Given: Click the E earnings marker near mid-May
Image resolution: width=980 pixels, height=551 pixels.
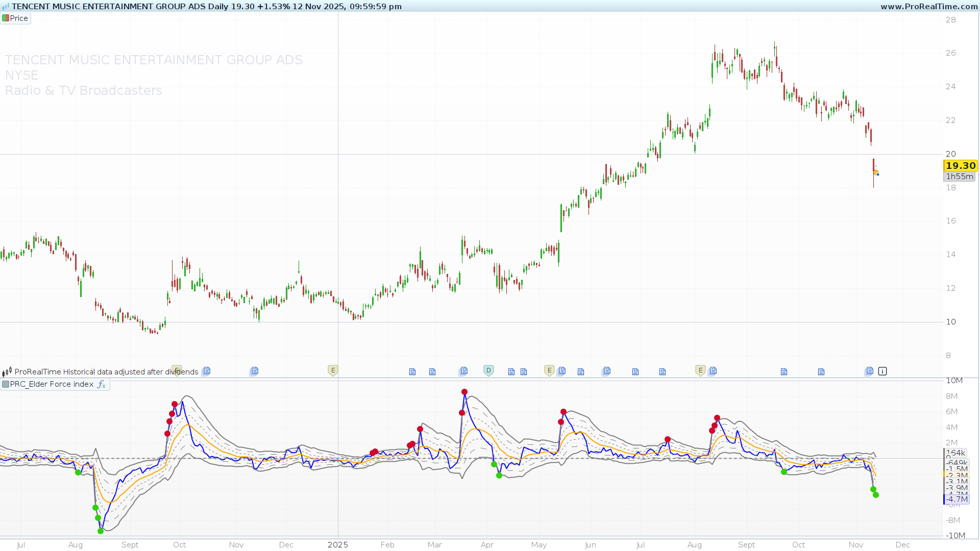Looking at the screenshot, I should [549, 370].
